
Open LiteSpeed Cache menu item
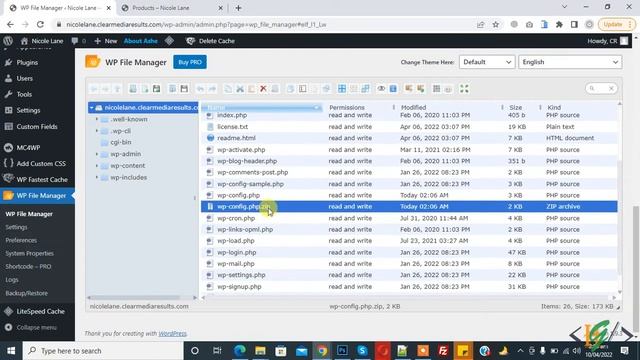[40, 311]
